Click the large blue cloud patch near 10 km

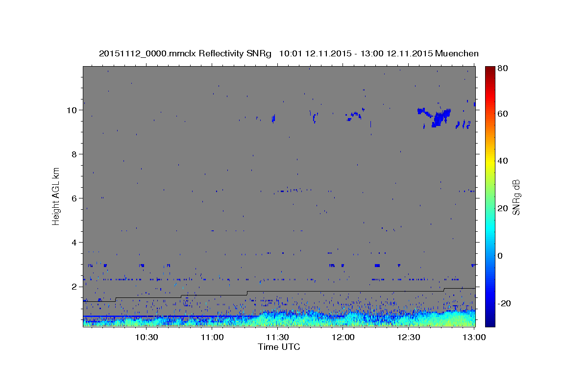tap(440, 118)
